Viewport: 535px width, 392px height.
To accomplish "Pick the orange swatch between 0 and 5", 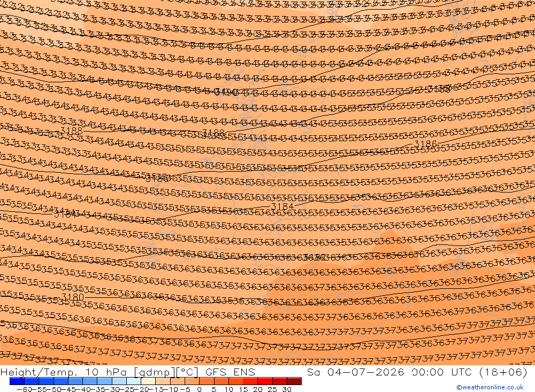I will [x=207, y=381].
